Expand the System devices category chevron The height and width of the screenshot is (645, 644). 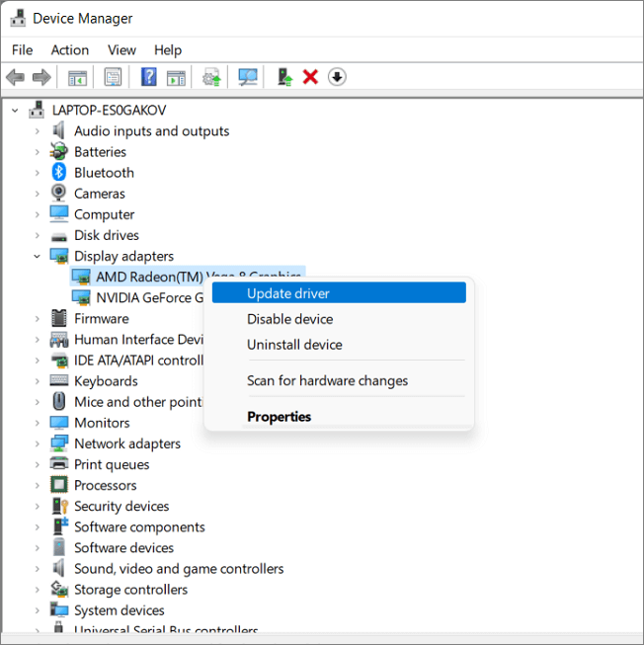37,610
